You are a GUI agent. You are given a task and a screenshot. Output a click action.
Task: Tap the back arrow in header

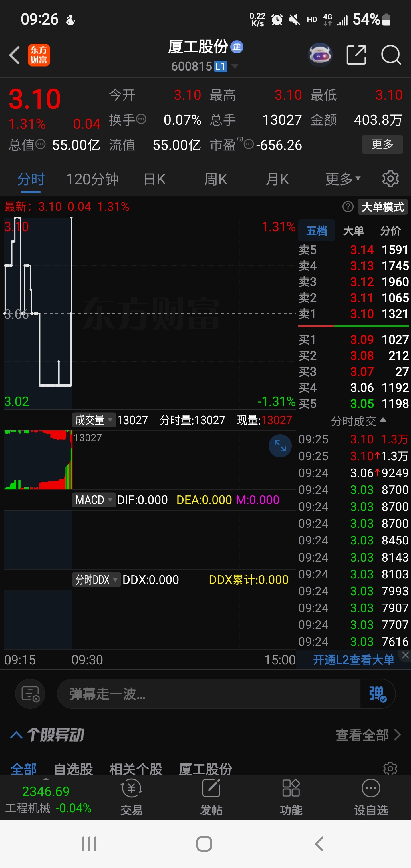coord(15,55)
